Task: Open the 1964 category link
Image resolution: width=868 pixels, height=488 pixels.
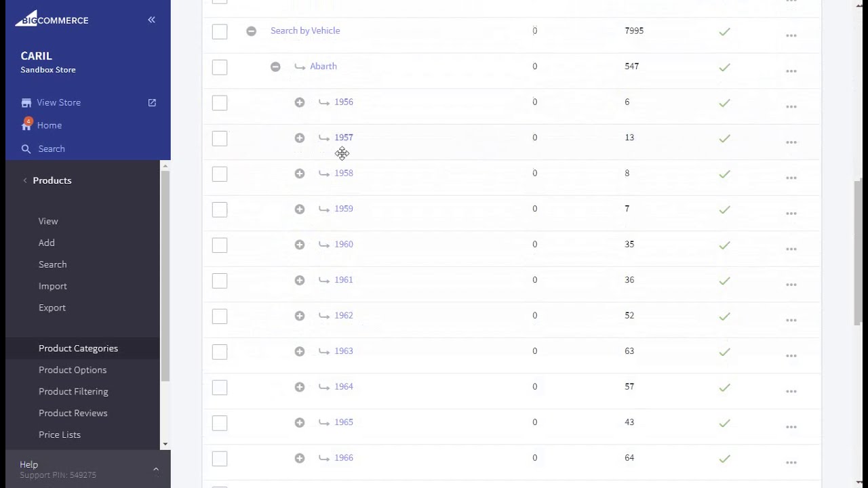Action: coord(344,386)
